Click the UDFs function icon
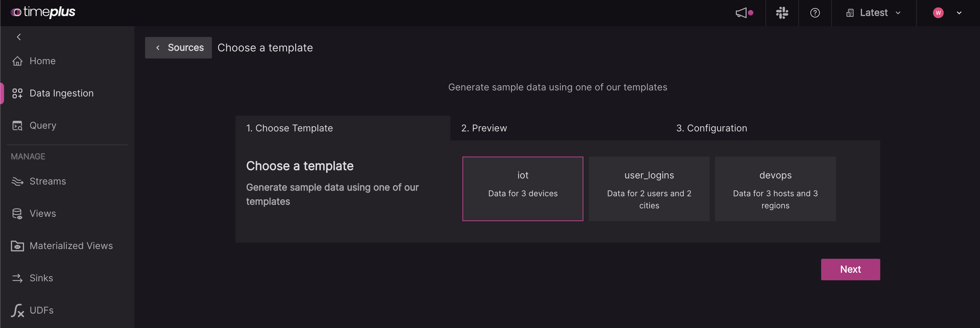 (x=17, y=311)
